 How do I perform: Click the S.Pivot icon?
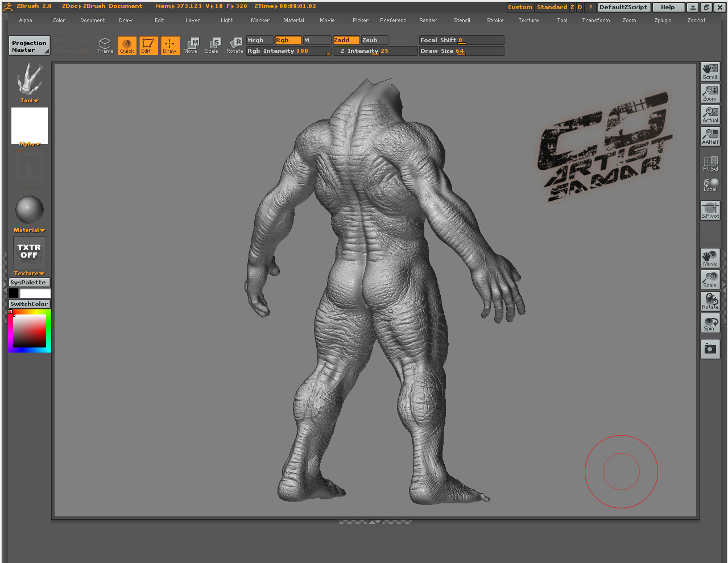coord(710,210)
